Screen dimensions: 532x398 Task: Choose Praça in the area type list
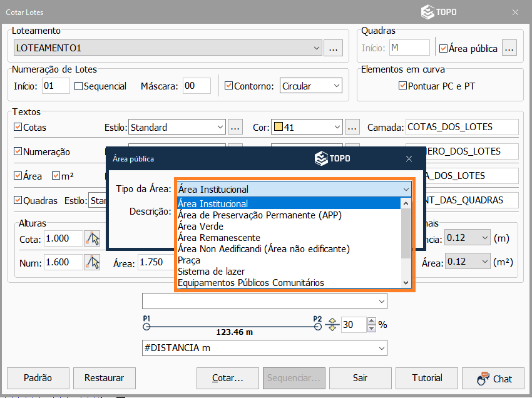pos(189,260)
